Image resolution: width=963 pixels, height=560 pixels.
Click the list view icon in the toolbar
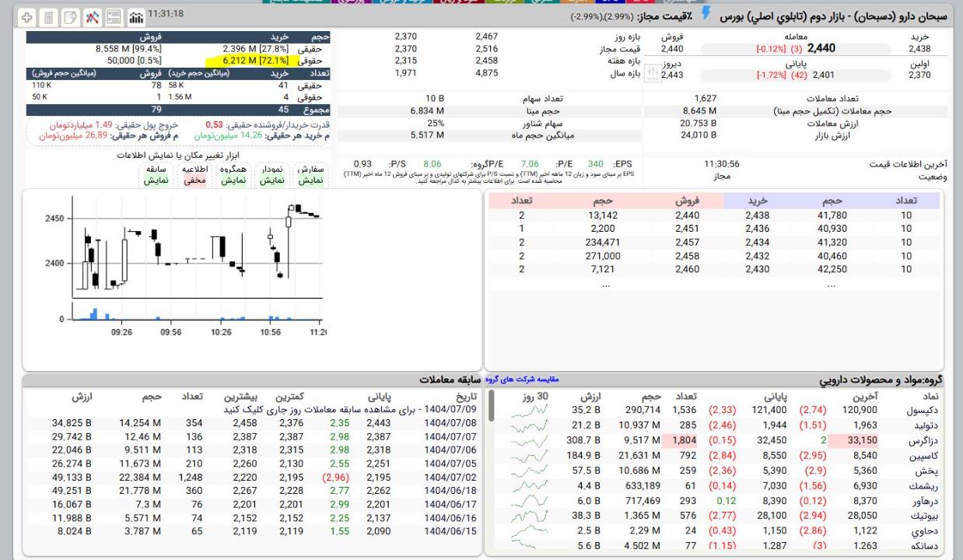(x=114, y=16)
